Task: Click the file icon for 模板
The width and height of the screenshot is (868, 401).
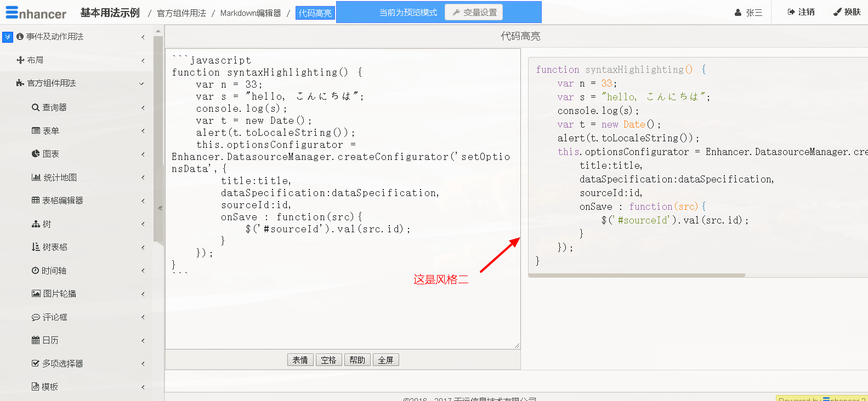Action: pyautogui.click(x=36, y=387)
